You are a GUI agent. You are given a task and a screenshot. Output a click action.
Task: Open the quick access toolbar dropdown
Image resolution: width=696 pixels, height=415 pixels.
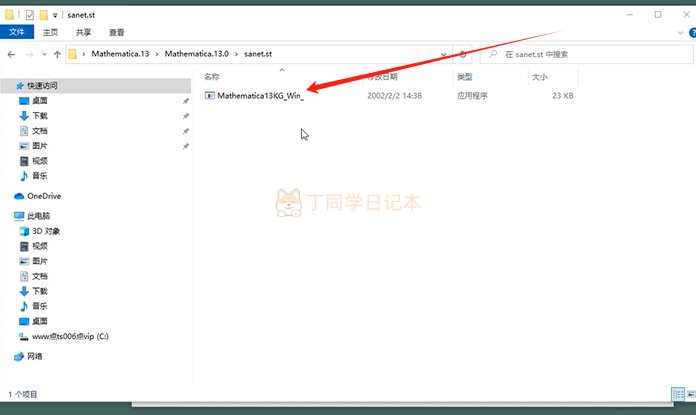coord(55,15)
